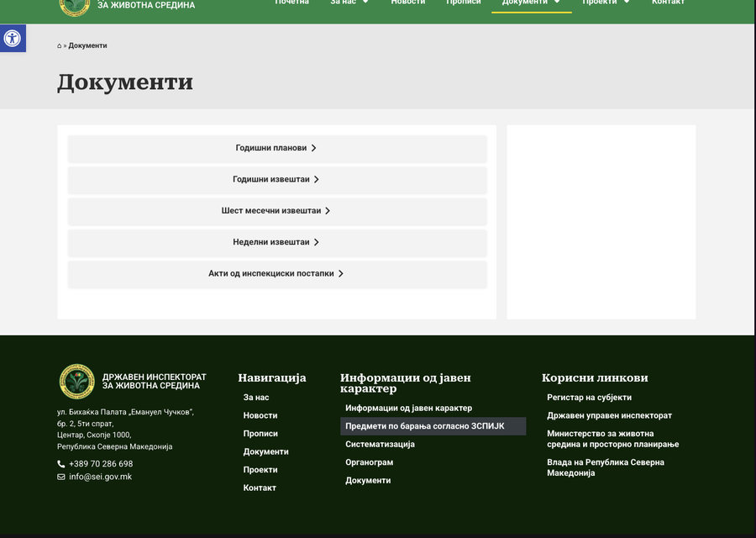
Task: Open Почетна in the top menu
Action: pos(291,3)
